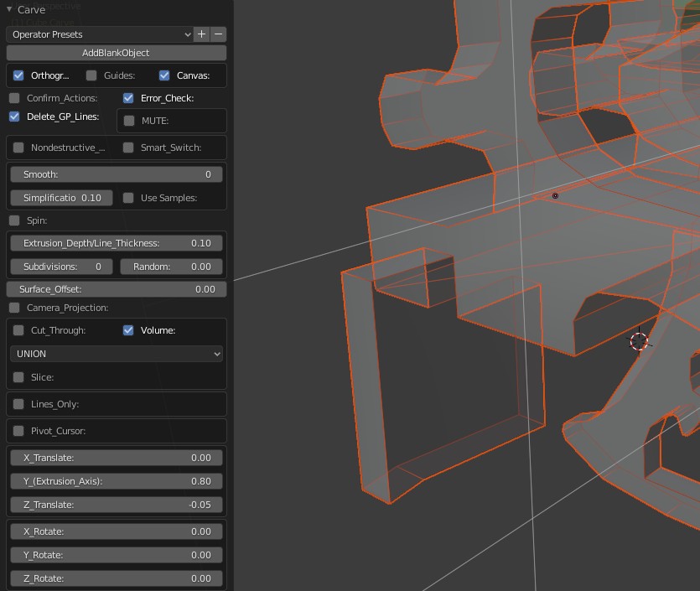Enable the Guides checkbox
The height and width of the screenshot is (591, 700).
[91, 75]
